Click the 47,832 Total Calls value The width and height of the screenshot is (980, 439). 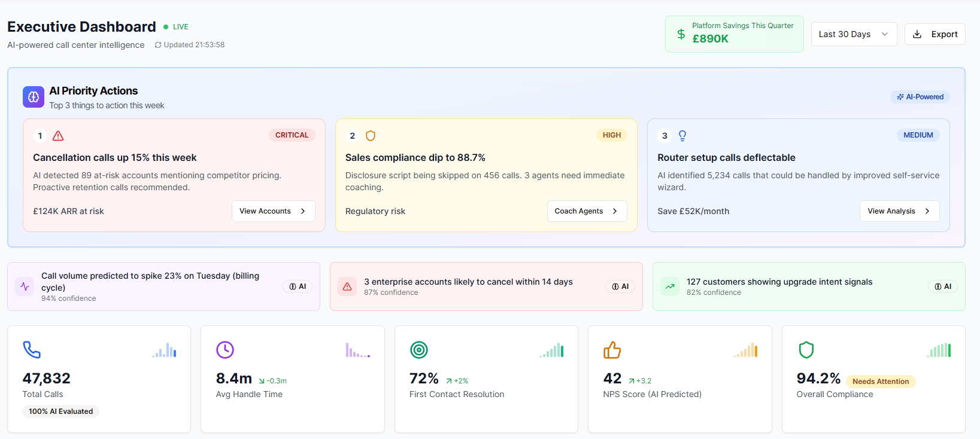tap(47, 379)
